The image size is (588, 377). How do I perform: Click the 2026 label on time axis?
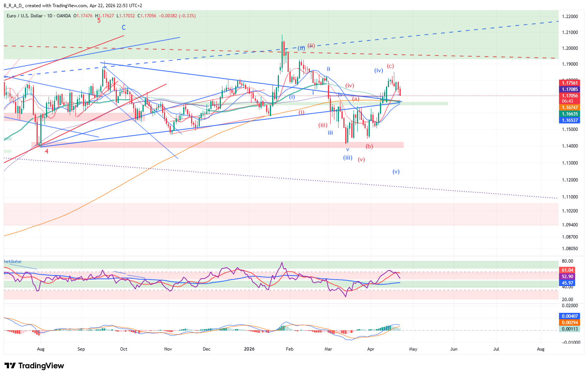click(x=249, y=349)
